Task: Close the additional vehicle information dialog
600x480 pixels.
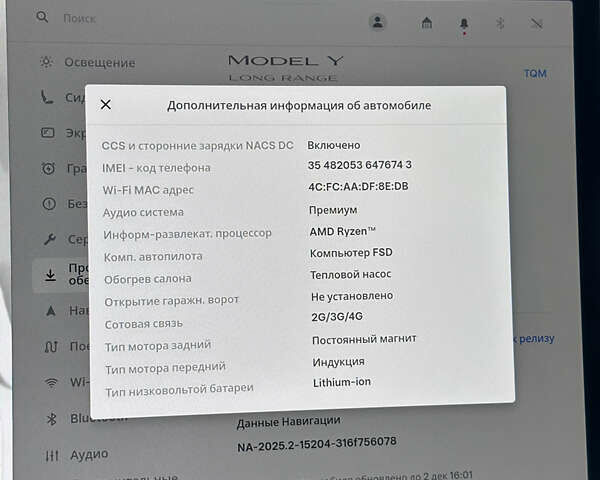Action: (x=106, y=104)
